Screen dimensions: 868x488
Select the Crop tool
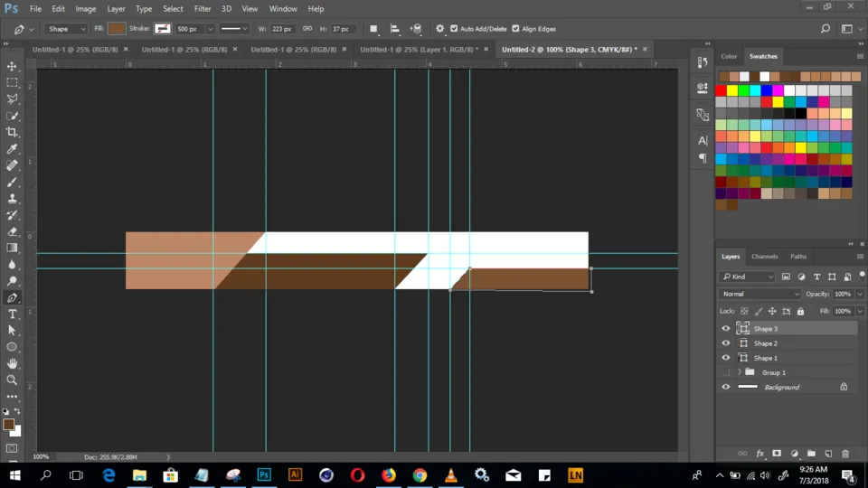pyautogui.click(x=12, y=132)
